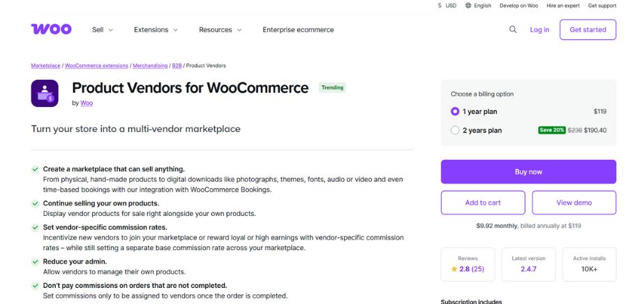Select the 2 years plan option

tap(455, 130)
